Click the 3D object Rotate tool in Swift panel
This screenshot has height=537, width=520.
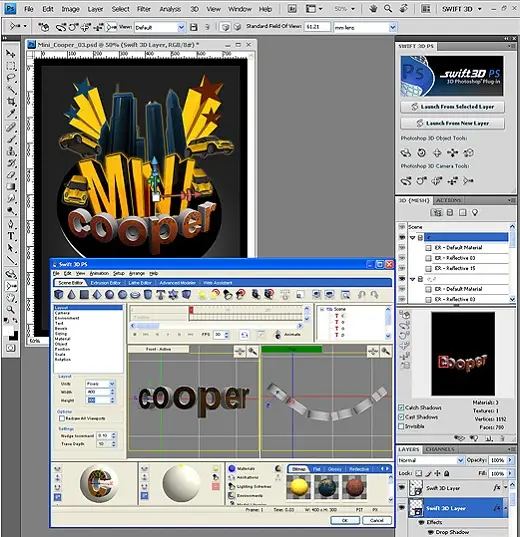[406, 153]
